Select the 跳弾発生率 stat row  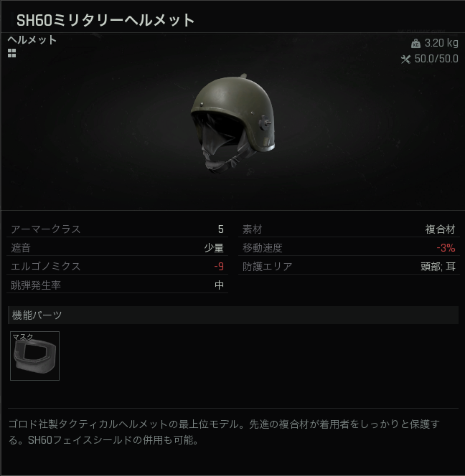point(117,285)
